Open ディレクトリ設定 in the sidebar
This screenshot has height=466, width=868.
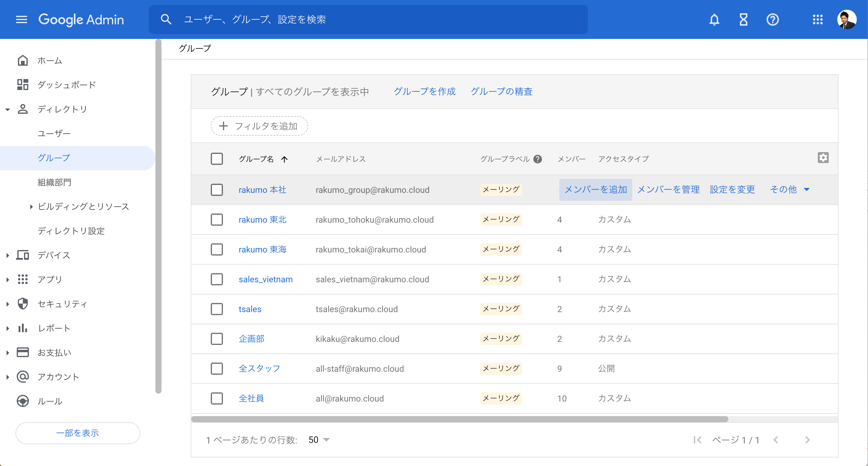(71, 231)
